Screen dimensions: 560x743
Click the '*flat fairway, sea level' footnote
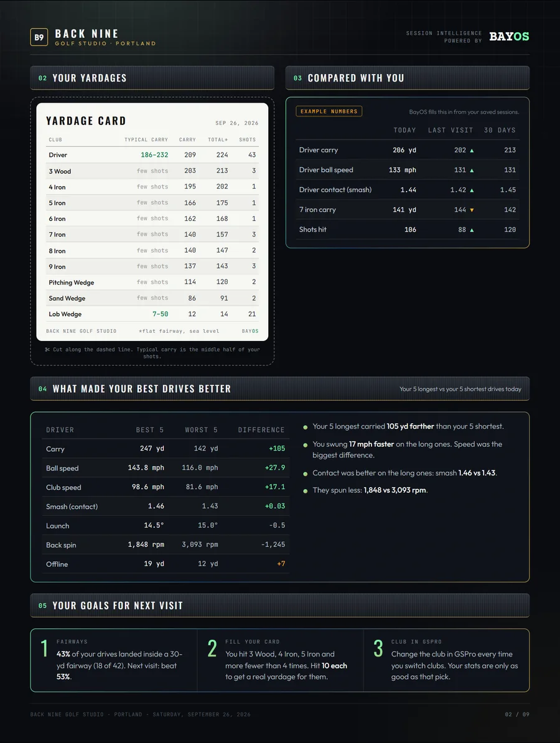[179, 331]
